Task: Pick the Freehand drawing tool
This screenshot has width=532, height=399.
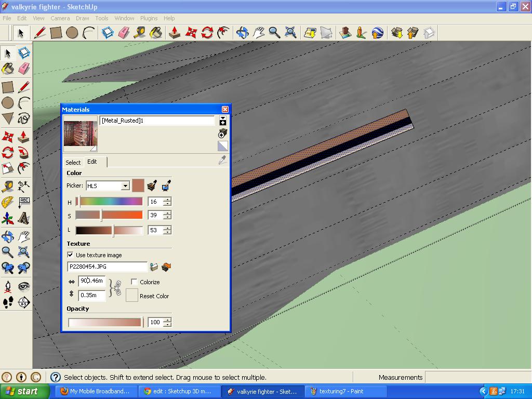Action: (25, 118)
